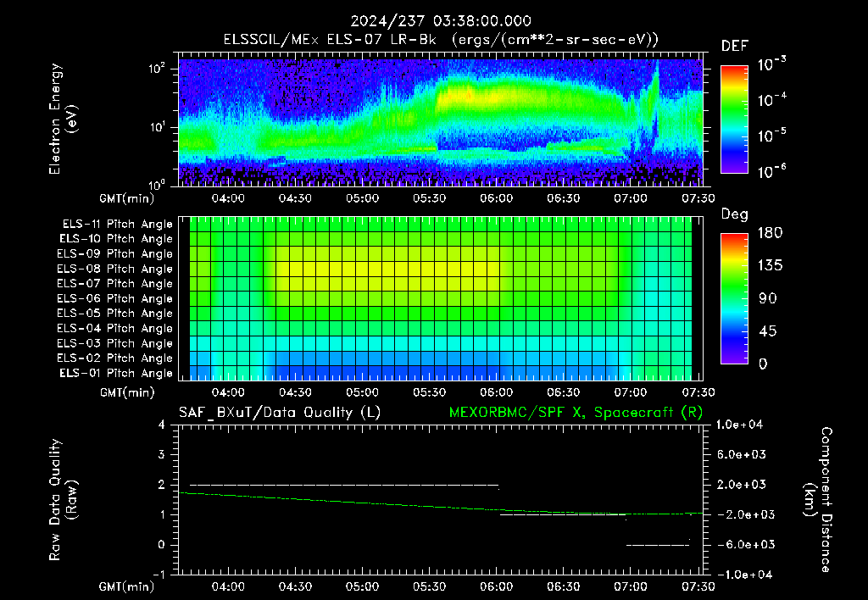Click the GMT(min) label under data quality plot
The height and width of the screenshot is (600, 868).
[127, 586]
